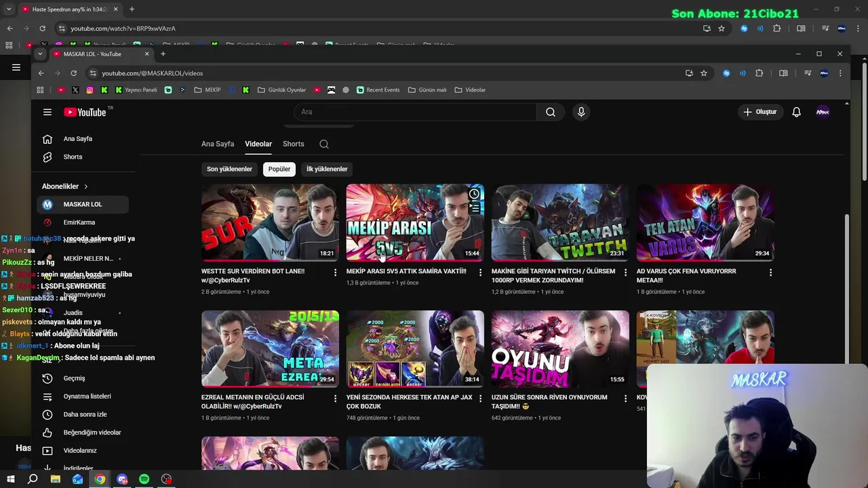The image size is (868, 488).
Task: Open options menu for WESTTE SUR video
Action: click(335, 272)
